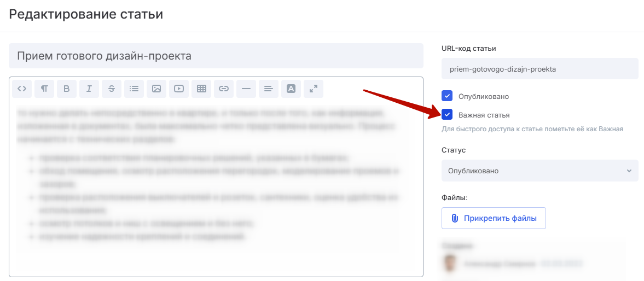This screenshot has height=281, width=644.
Task: Click the article title field
Action: 216,56
